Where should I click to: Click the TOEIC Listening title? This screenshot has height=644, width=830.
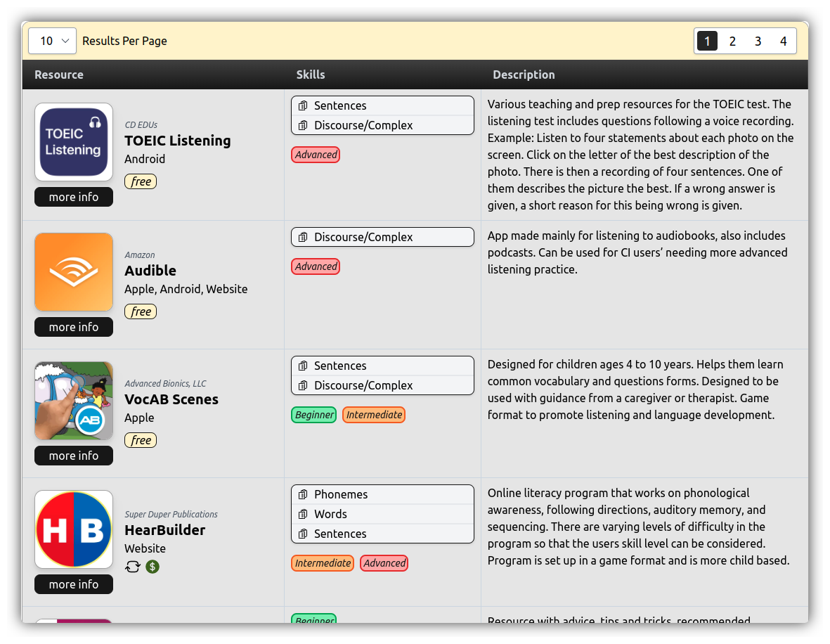point(177,141)
